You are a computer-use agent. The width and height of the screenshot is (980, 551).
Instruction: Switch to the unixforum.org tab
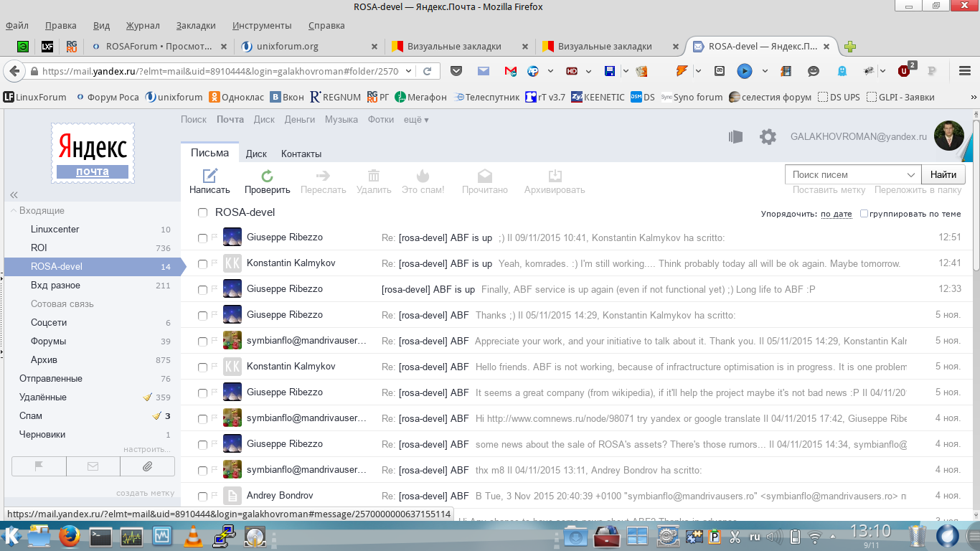309,47
